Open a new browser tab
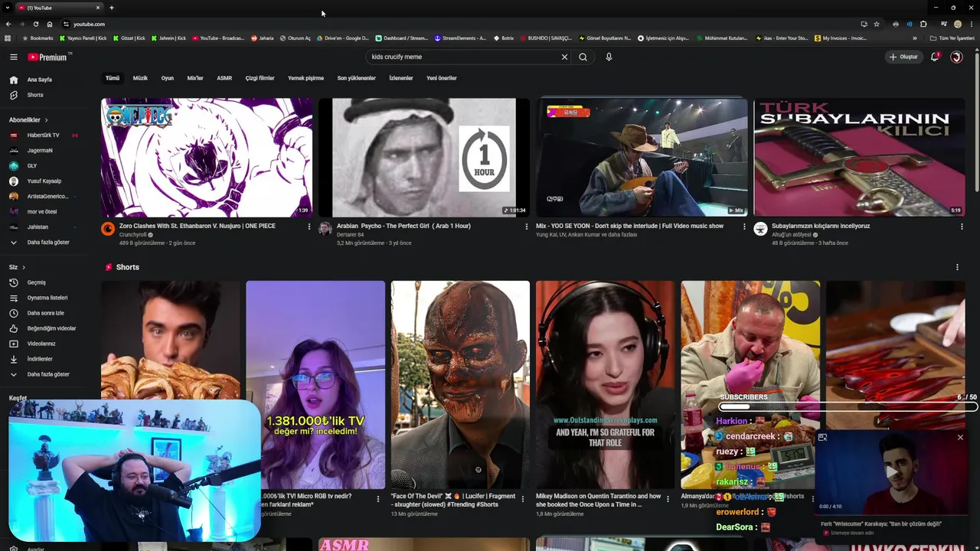The image size is (980, 551). tap(112, 8)
